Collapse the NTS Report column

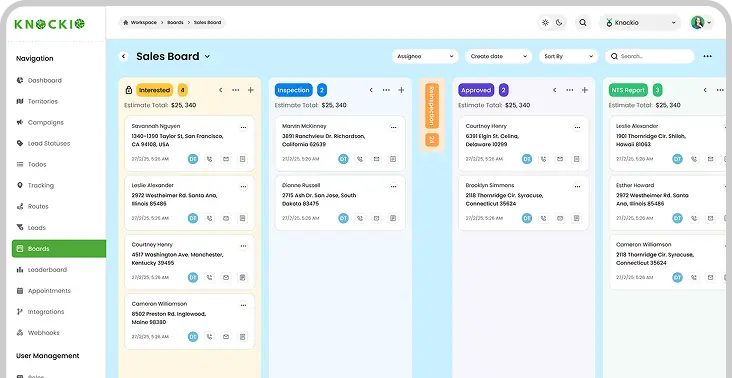click(x=705, y=90)
